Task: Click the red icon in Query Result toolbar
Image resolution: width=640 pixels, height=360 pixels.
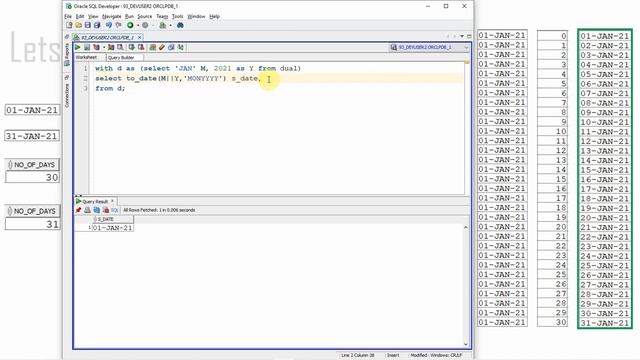Action: (x=105, y=210)
